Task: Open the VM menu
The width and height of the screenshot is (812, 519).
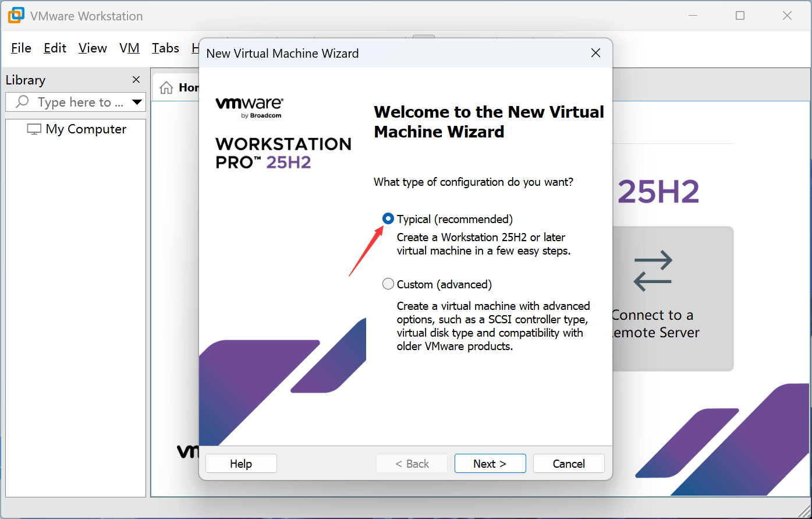Action: point(129,48)
